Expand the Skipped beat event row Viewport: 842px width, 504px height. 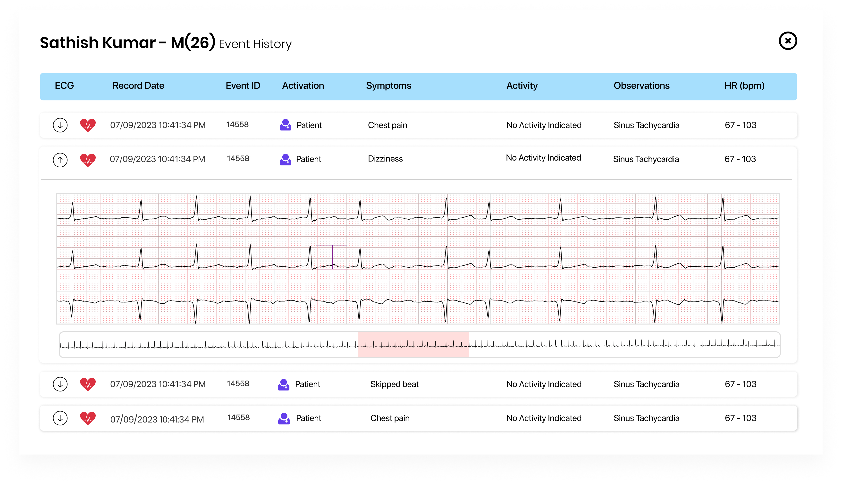pyautogui.click(x=60, y=384)
